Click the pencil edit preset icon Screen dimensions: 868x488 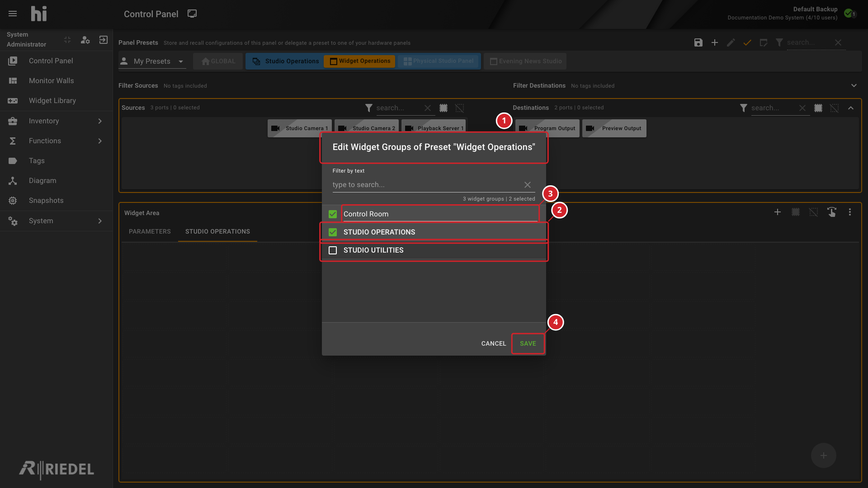[x=731, y=42]
